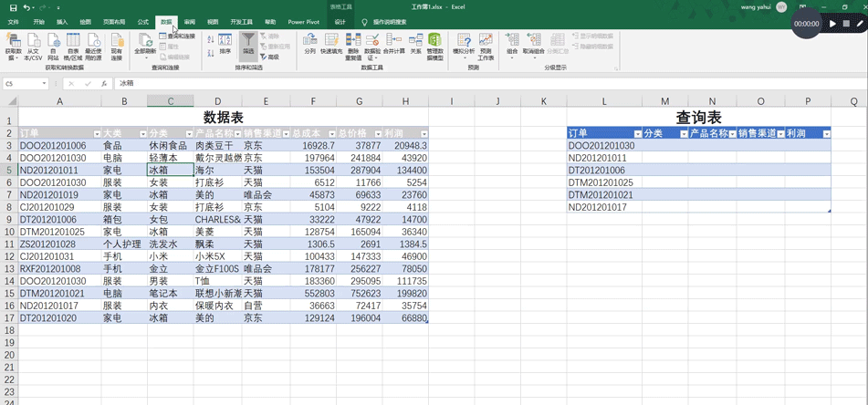Image resolution: width=868 pixels, height=405 pixels.
Task: Select the cell containing 海尔
Action: 217,171
